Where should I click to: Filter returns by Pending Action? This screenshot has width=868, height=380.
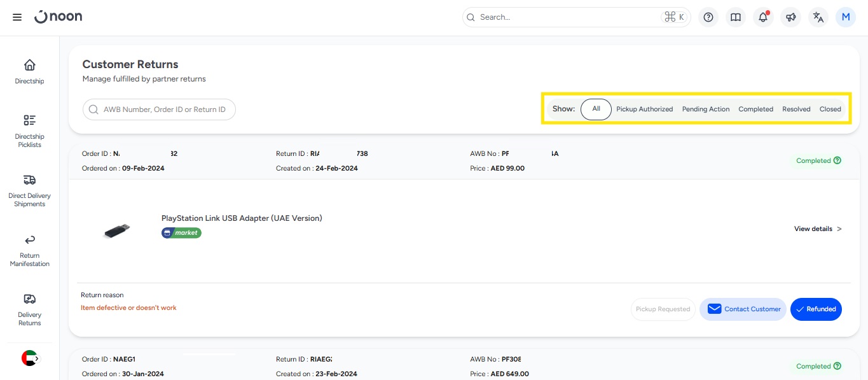pyautogui.click(x=706, y=109)
